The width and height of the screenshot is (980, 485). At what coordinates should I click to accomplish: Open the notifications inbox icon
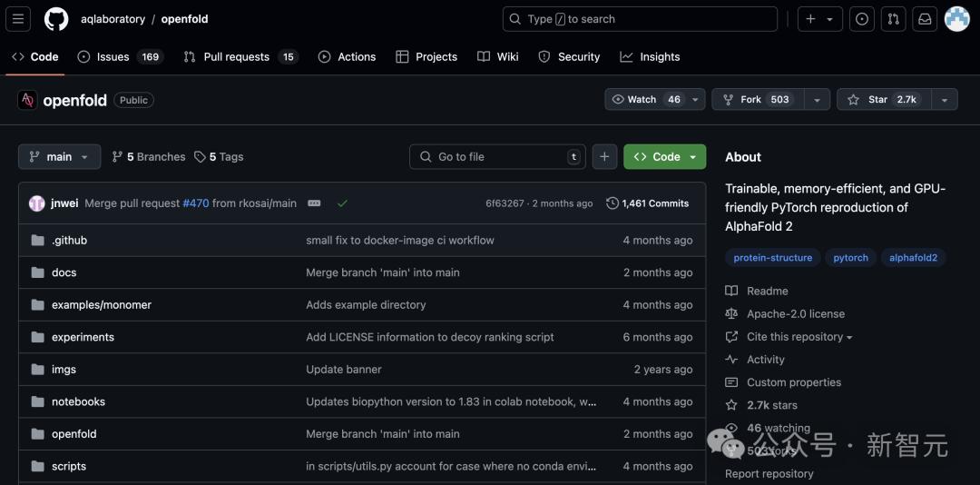[x=925, y=19]
